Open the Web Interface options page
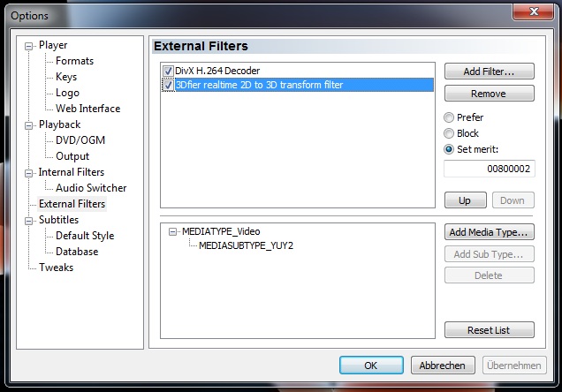This screenshot has width=562, height=392. click(87, 109)
